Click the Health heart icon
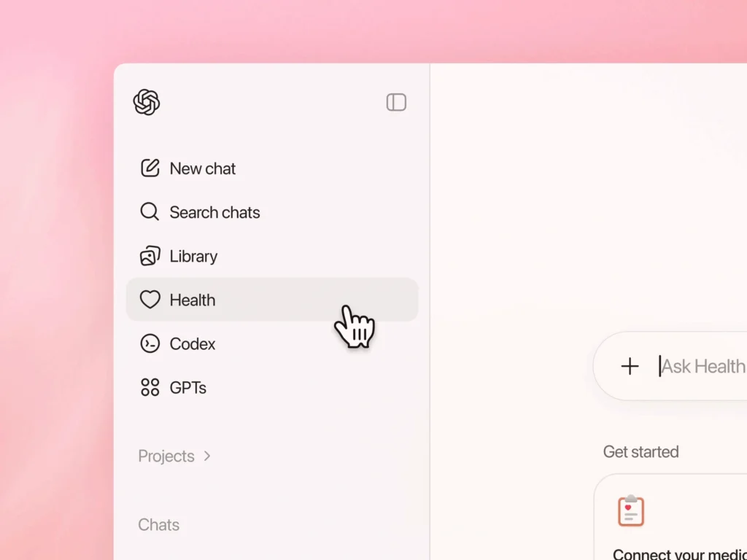Image resolution: width=747 pixels, height=560 pixels. 150,300
